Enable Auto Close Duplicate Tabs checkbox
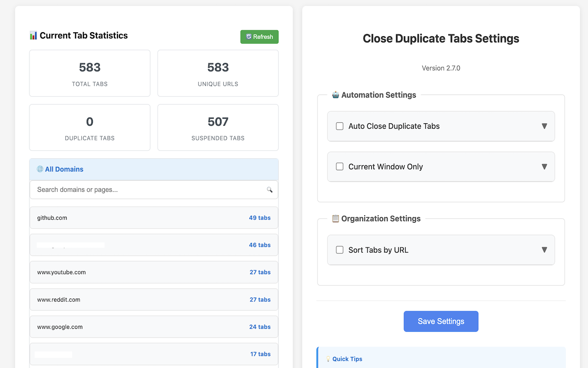This screenshot has width=588, height=368. point(340,126)
